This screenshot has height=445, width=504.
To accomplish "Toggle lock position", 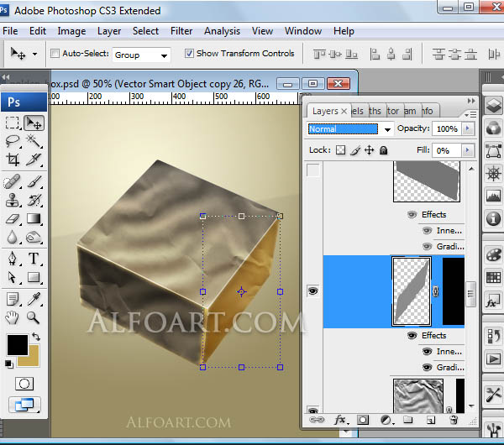I will (x=370, y=149).
